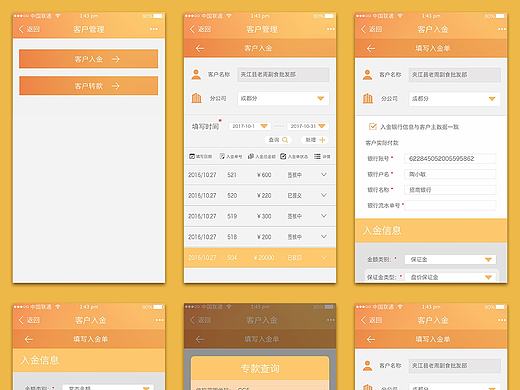The width and height of the screenshot is (520, 390).
Task: Click the person icon on the top-right form screen
Action: 367,74
